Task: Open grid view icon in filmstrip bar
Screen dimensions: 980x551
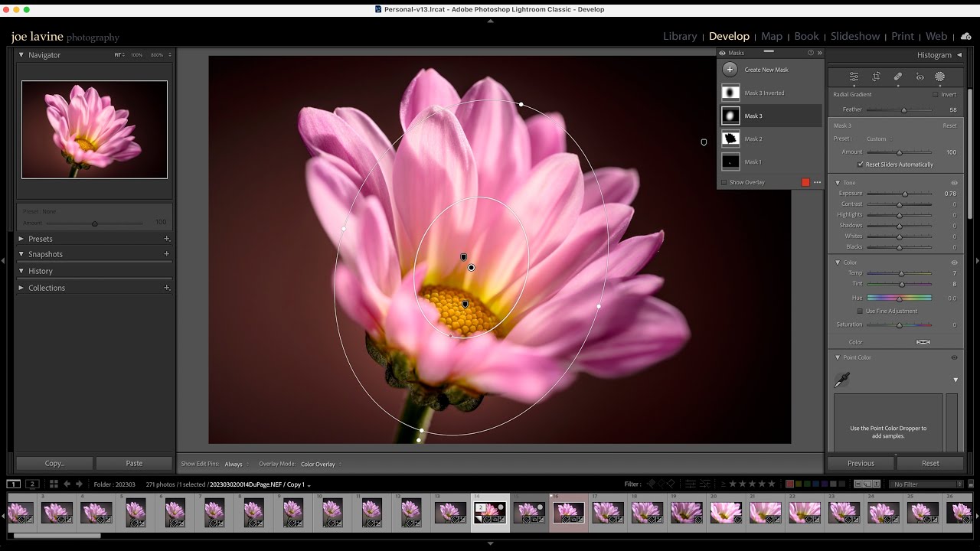Action: (54, 484)
